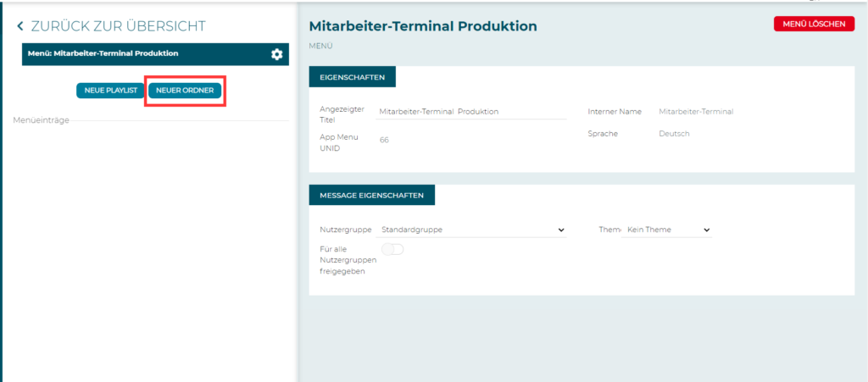Click the App Menu UNID label
The width and height of the screenshot is (868, 382).
[x=339, y=142]
